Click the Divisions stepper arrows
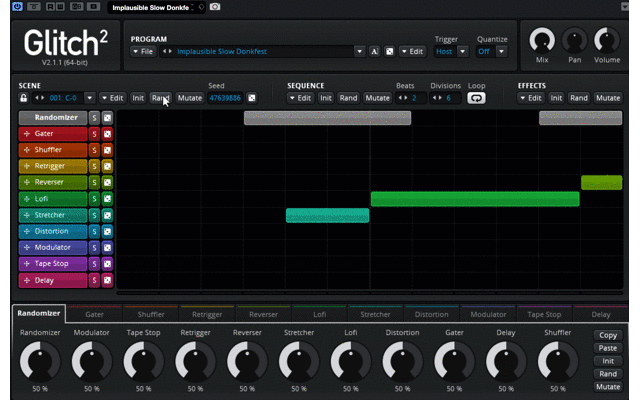The width and height of the screenshot is (640, 400). coord(437,98)
